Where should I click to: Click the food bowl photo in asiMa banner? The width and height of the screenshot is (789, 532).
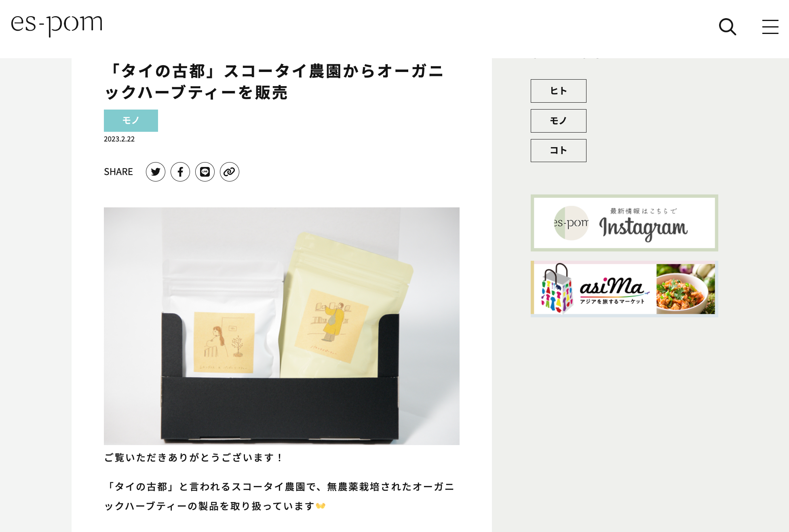(x=686, y=289)
